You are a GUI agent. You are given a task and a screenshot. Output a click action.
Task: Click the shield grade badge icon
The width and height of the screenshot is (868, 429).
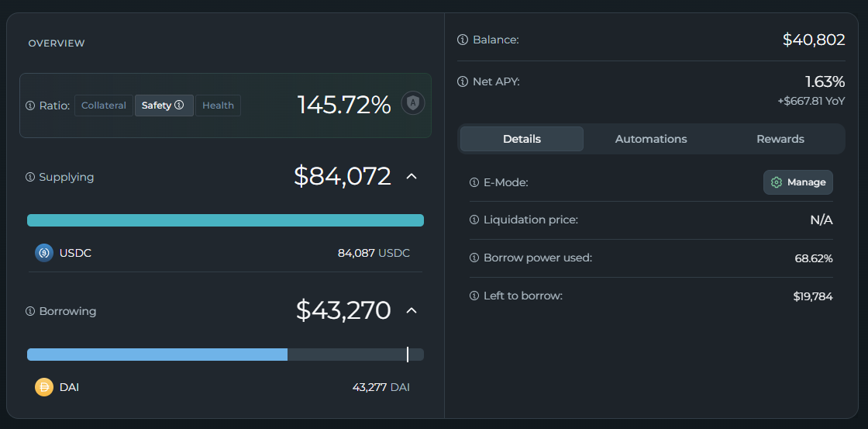click(413, 103)
